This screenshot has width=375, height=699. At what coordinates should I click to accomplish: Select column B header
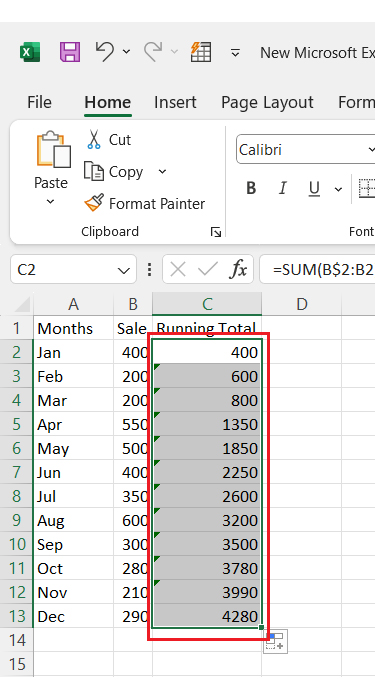pyautogui.click(x=133, y=304)
